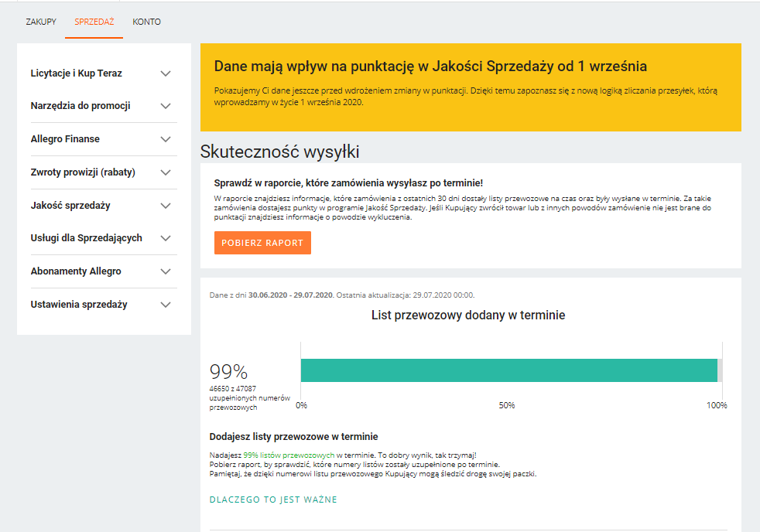
Task: Open the DLACZEGO TO JEST WAŻNE link
Action: coord(273,500)
